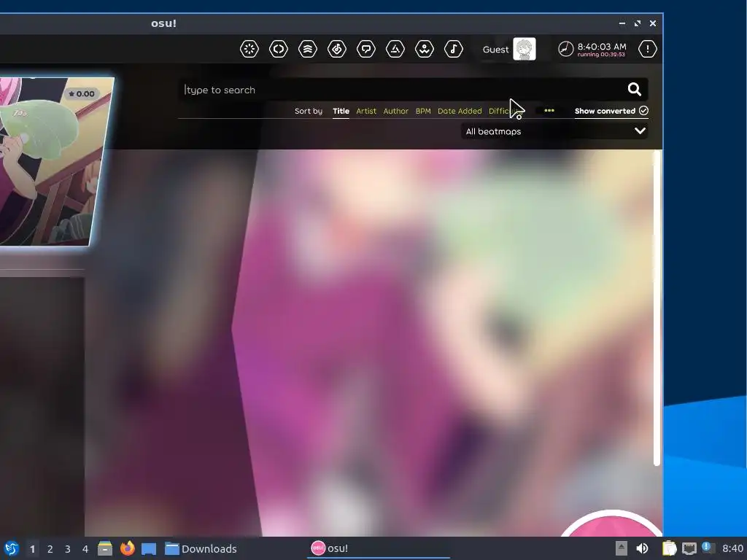747x560 pixels.
Task: Click the Guest avatar picture
Action: 524,49
